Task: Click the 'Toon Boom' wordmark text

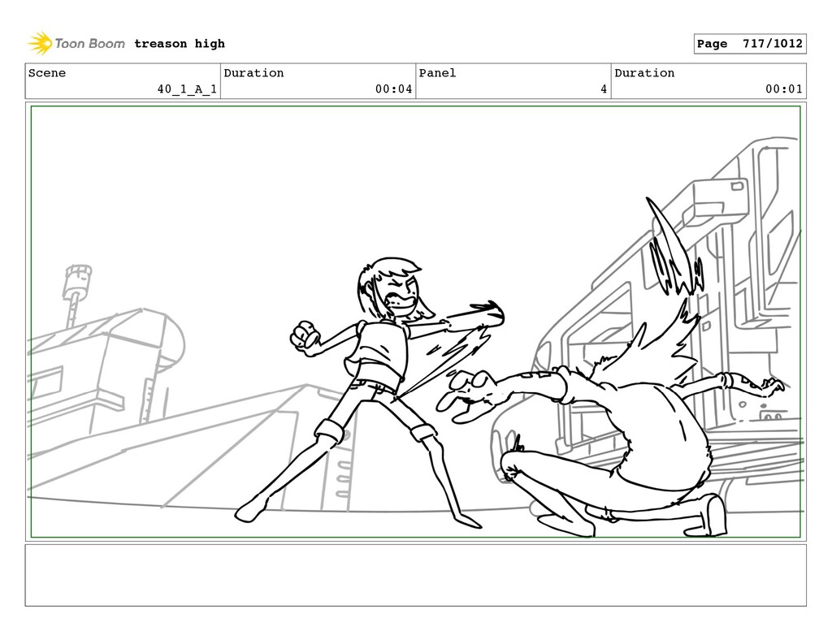Action: pyautogui.click(x=89, y=44)
